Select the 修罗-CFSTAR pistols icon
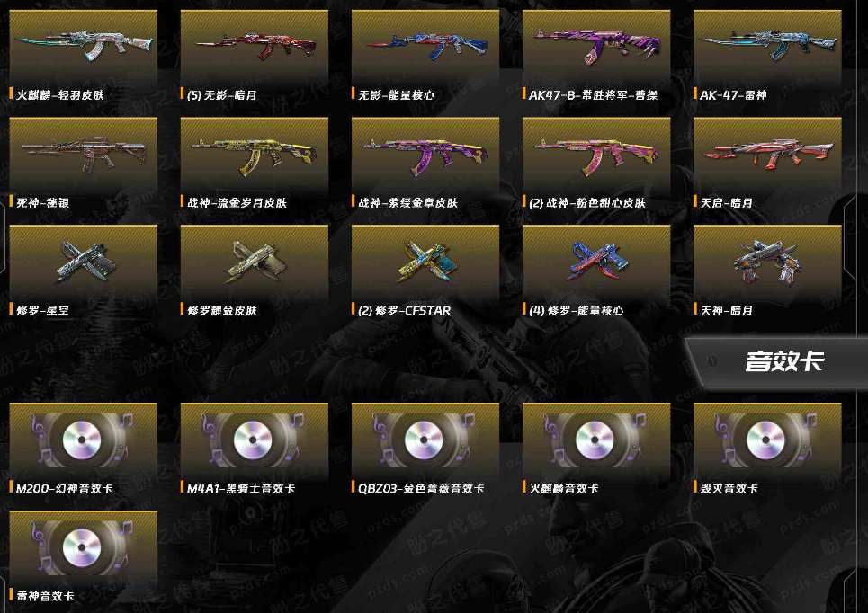868x613 pixels. 425,262
